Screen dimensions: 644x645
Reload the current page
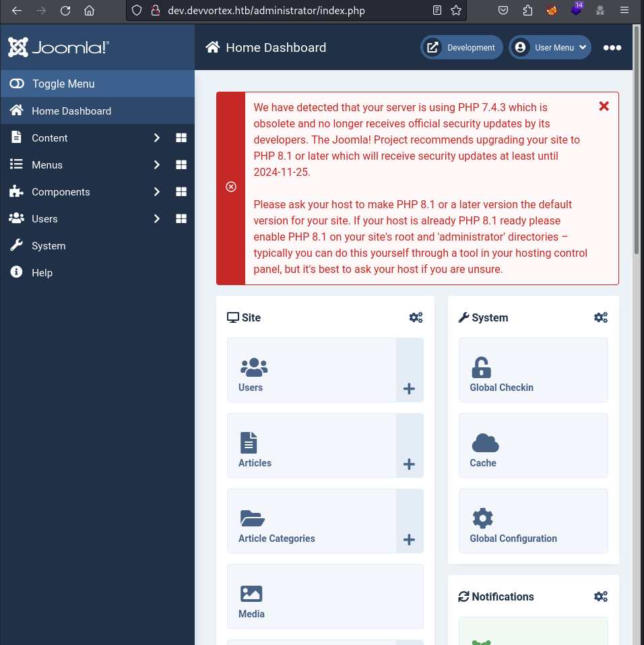(65, 11)
